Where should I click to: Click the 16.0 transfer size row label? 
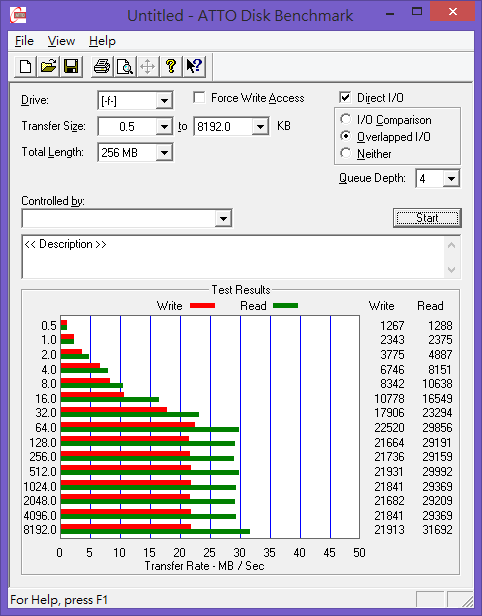pos(46,398)
